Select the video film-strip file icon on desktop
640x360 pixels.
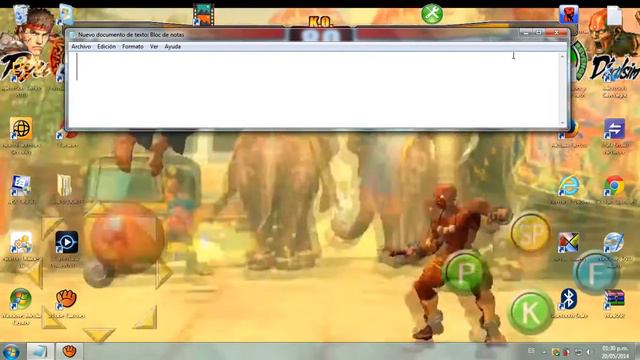point(203,14)
